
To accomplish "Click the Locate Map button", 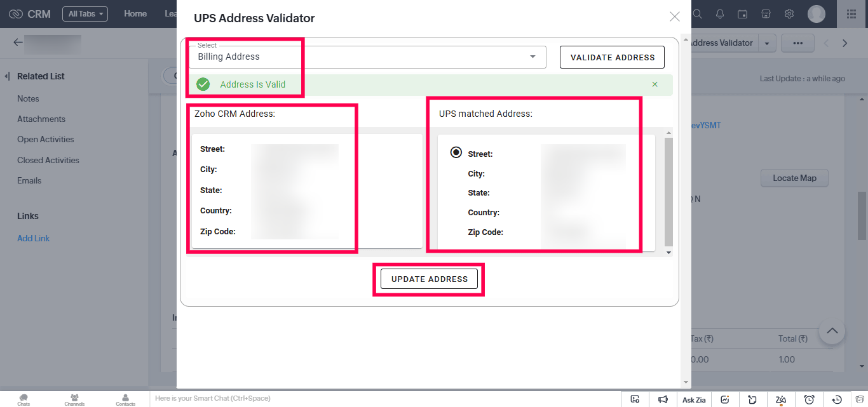I will (x=794, y=178).
